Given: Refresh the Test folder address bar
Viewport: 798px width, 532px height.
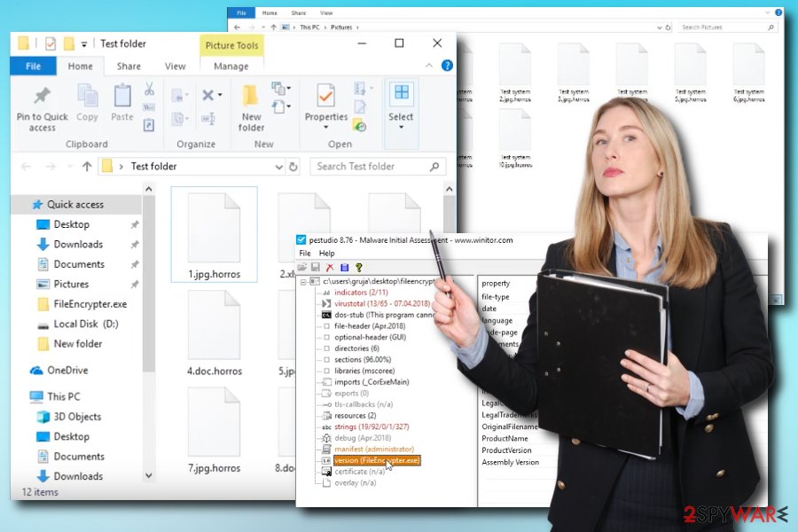Looking at the screenshot, I should point(293,167).
